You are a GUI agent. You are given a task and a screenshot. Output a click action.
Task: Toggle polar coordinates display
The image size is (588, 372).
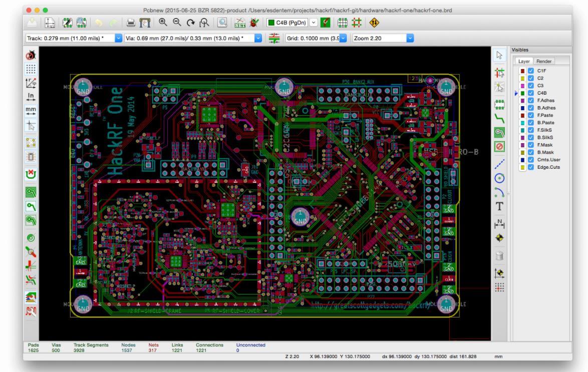pos(31,83)
